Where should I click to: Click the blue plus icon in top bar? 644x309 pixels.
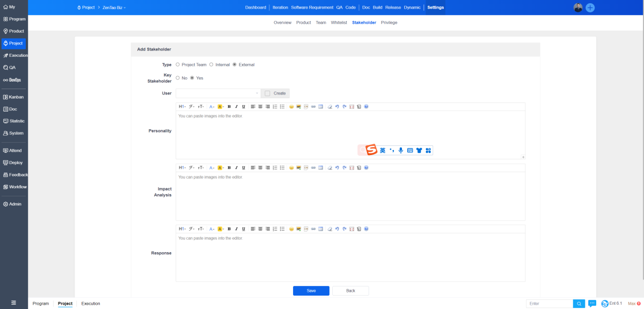[590, 8]
